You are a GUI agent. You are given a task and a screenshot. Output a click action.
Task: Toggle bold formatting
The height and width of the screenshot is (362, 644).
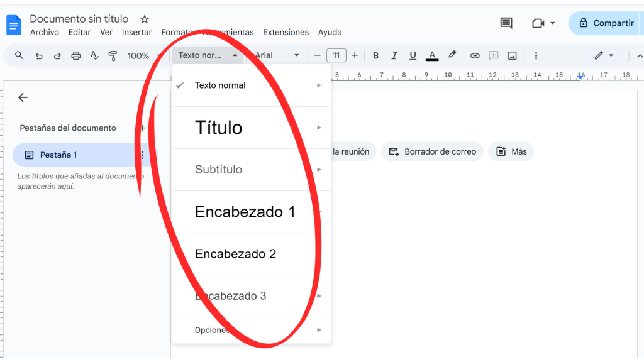pos(376,55)
